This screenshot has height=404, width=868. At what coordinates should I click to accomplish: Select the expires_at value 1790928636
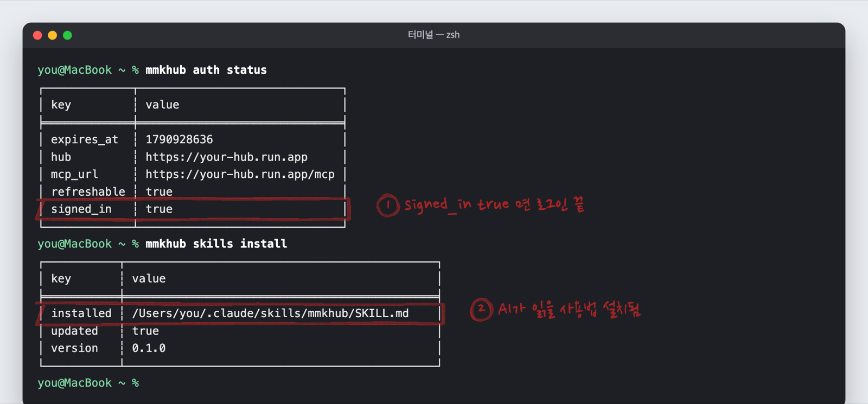(179, 139)
